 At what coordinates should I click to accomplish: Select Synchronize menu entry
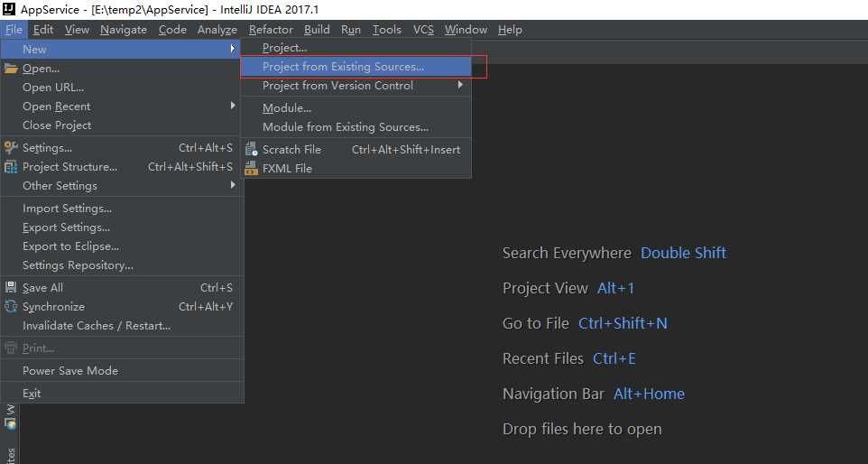coord(121,306)
